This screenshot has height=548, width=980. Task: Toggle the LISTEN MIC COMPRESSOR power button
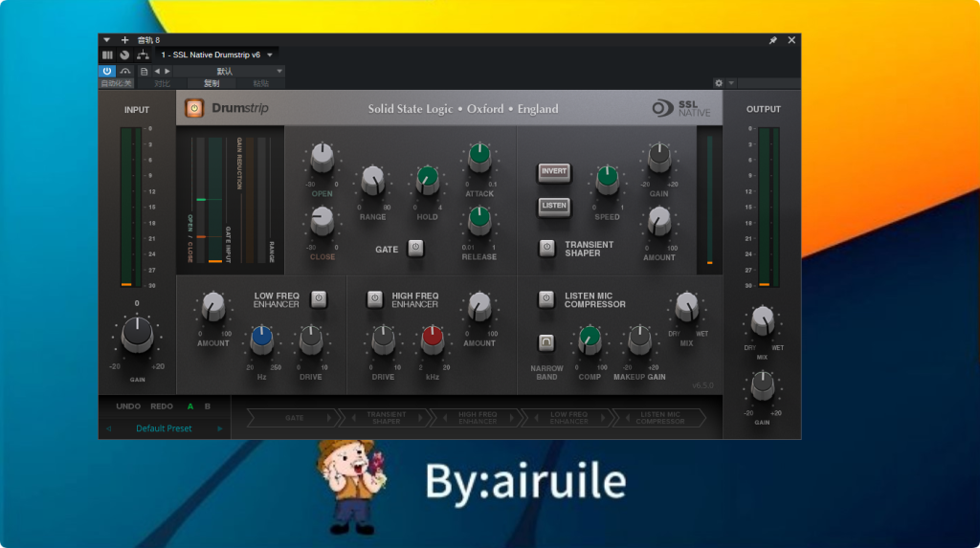546,299
